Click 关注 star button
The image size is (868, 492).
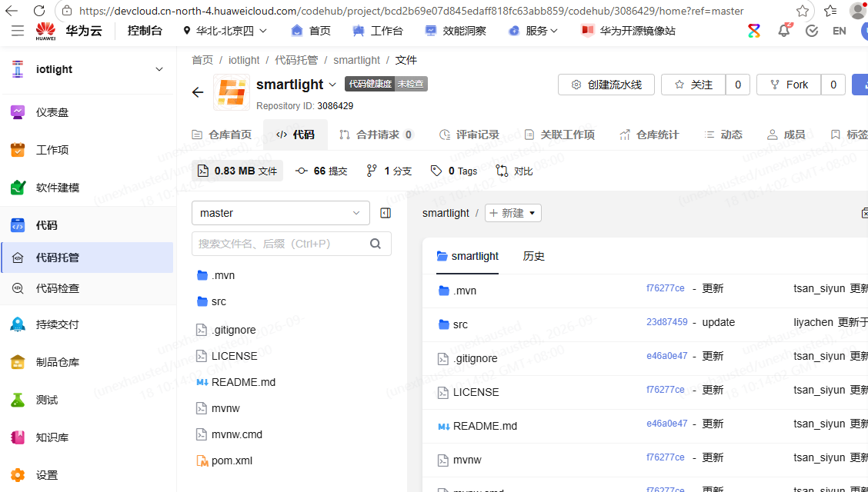click(693, 85)
